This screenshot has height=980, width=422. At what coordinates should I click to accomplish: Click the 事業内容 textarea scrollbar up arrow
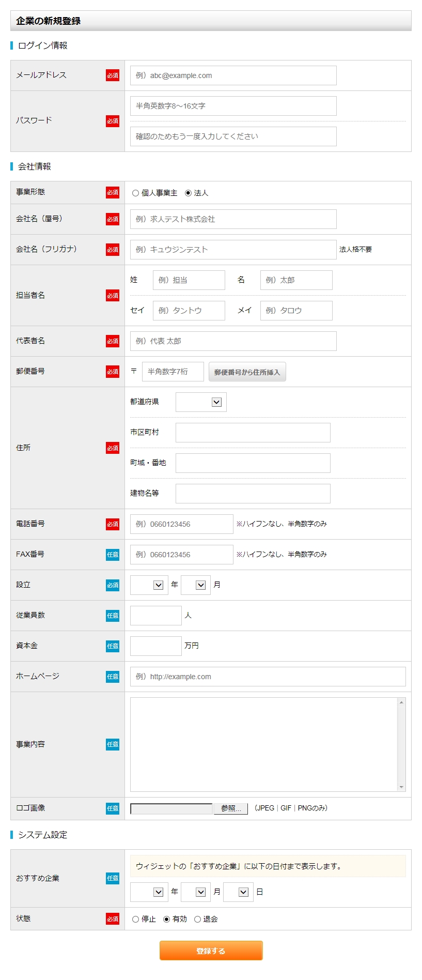(401, 702)
